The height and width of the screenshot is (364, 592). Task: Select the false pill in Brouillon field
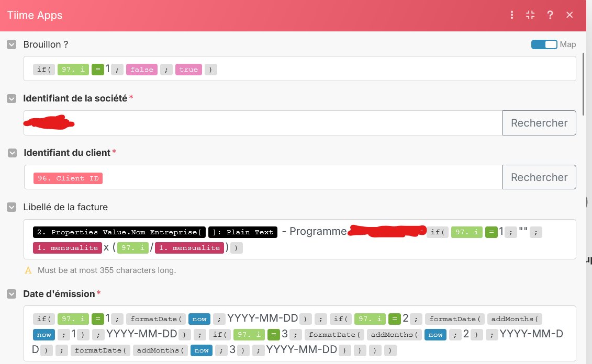point(141,70)
